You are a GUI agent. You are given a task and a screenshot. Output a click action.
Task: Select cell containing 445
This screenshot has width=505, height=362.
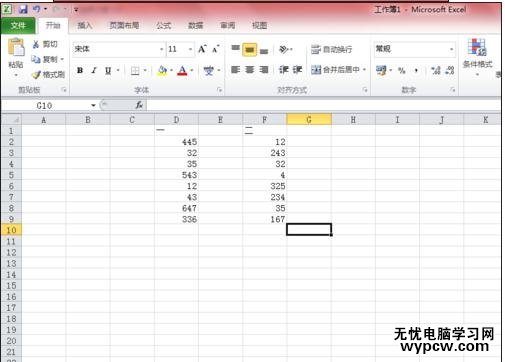click(x=176, y=142)
